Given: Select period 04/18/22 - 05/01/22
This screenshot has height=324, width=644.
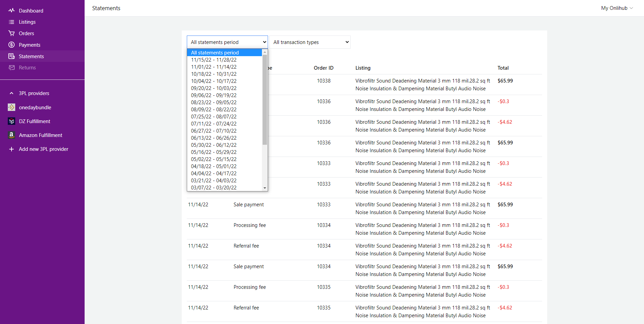Looking at the screenshot, I should click(224, 166).
